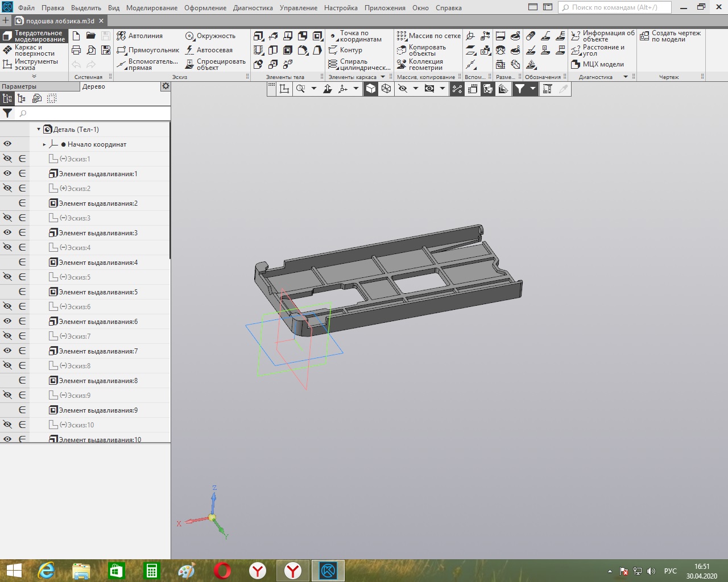The height and width of the screenshot is (582, 728).
Task: Choose the Прямоугольник rectangle tool
Action: tap(148, 50)
